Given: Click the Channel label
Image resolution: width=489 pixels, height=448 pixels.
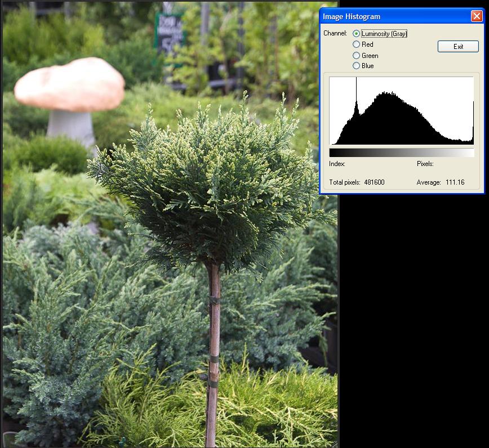Looking at the screenshot, I should click(x=335, y=33).
